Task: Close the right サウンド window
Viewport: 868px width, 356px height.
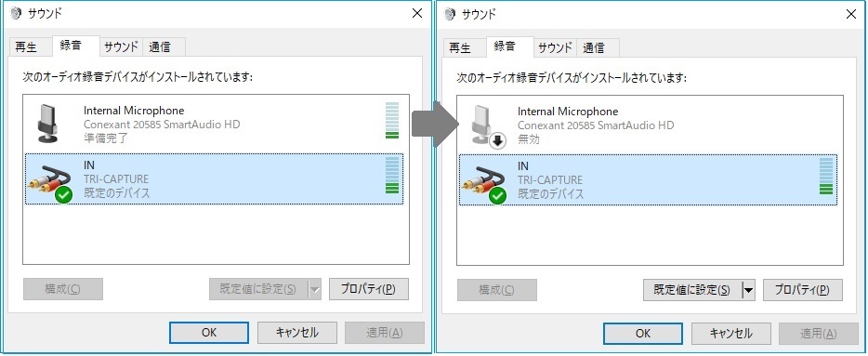Action: click(x=851, y=14)
